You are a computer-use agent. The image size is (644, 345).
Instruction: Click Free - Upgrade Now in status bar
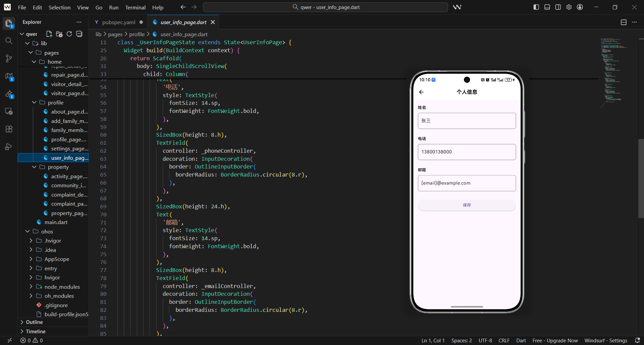pyautogui.click(x=555, y=340)
